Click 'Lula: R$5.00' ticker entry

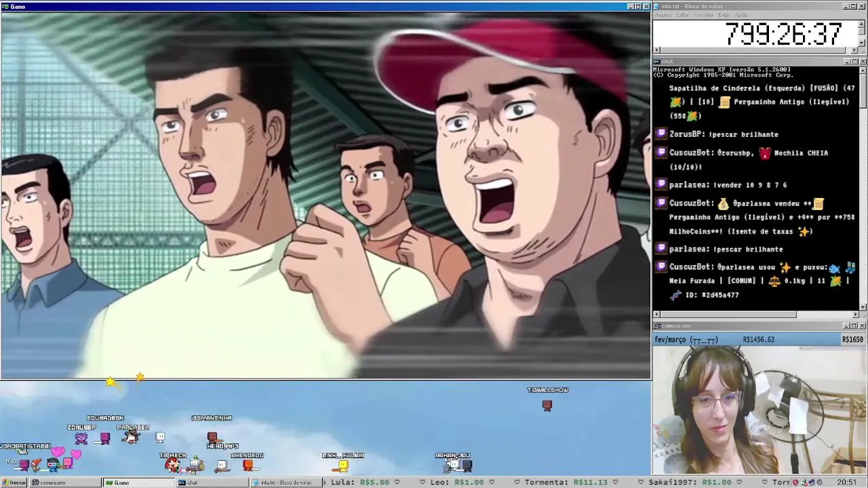click(x=360, y=483)
